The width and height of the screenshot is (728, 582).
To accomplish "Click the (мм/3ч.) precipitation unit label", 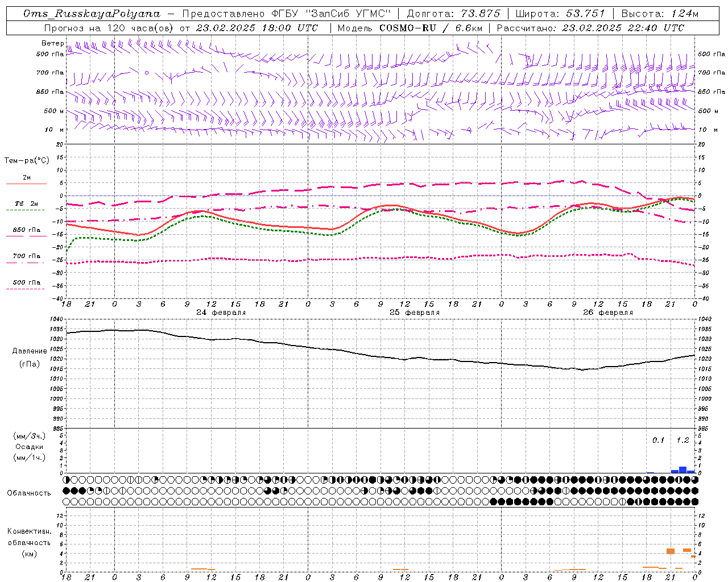I will [30, 436].
